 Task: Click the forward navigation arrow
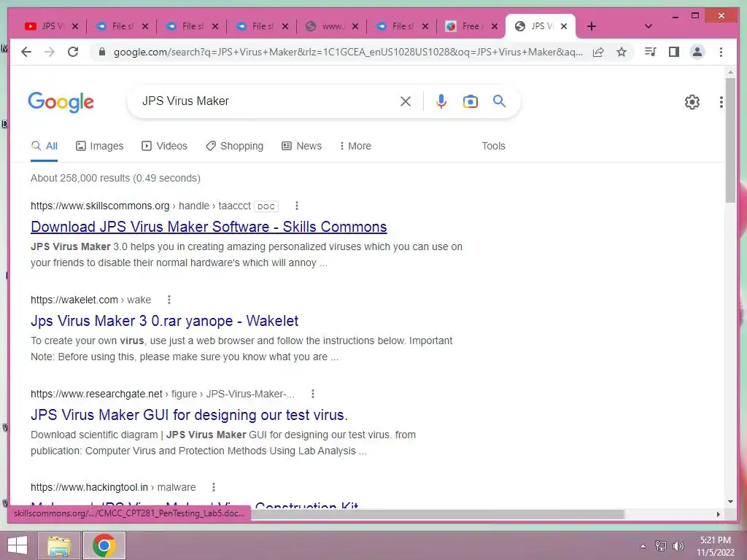50,52
